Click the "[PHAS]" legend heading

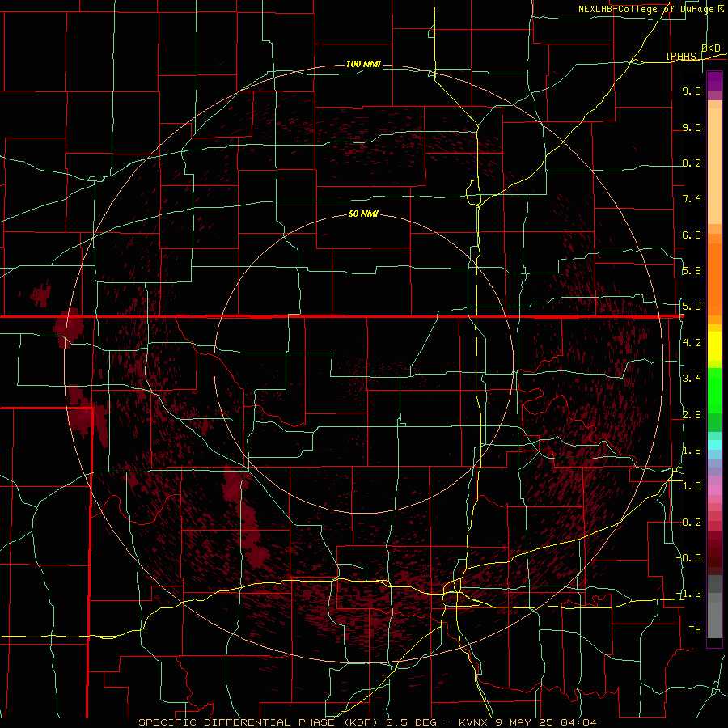(684, 56)
